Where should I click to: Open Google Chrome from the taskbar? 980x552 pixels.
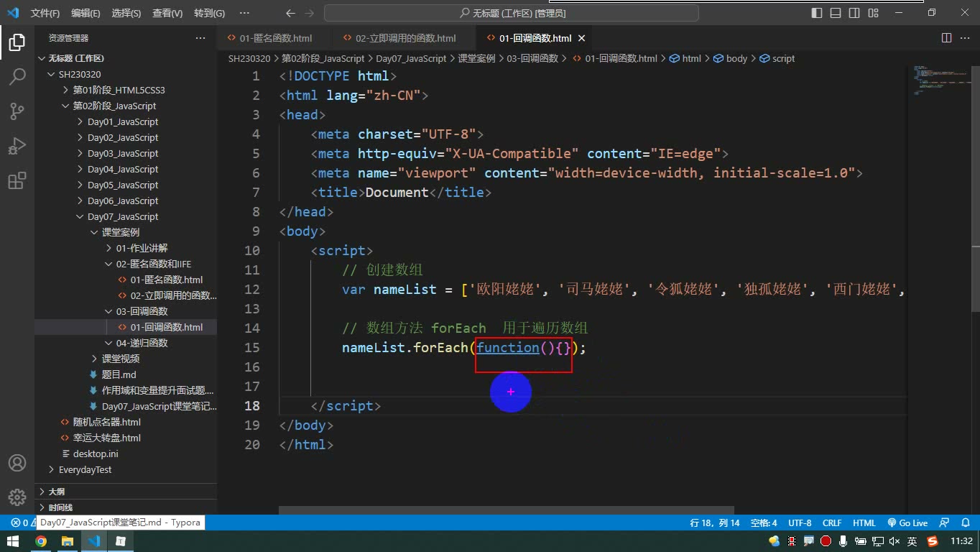pos(41,541)
